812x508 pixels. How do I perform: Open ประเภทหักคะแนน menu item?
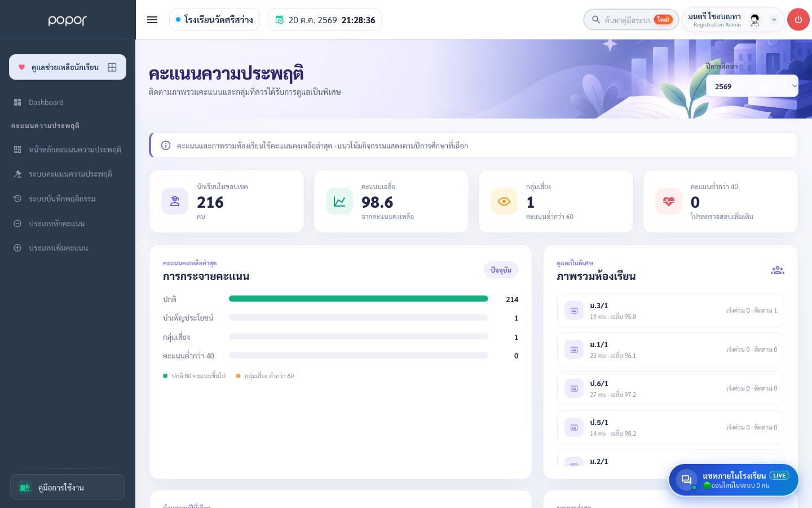point(68,224)
